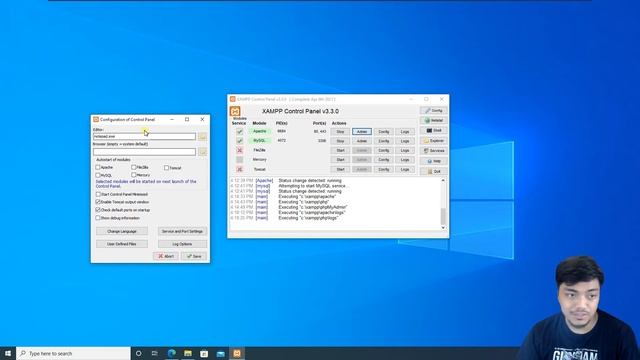640x360 pixels.
Task: Click the Tomcat service red X icon
Action: pyautogui.click(x=240, y=169)
